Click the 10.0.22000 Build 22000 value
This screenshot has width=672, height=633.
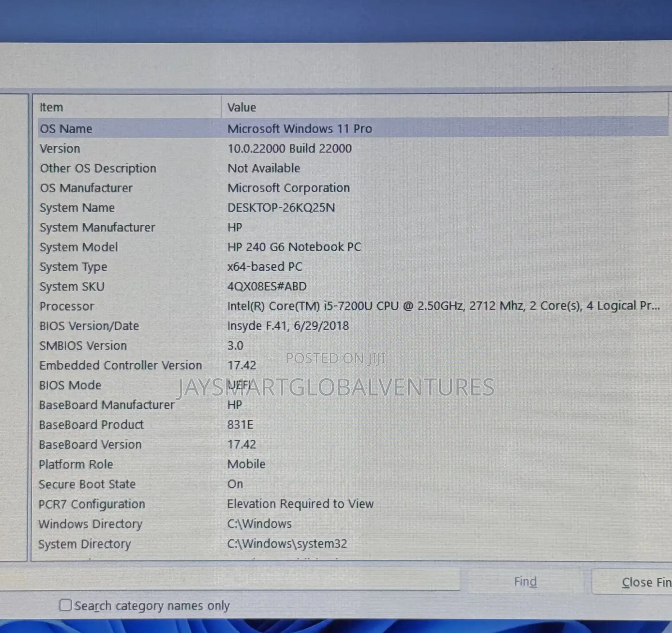[x=290, y=148]
